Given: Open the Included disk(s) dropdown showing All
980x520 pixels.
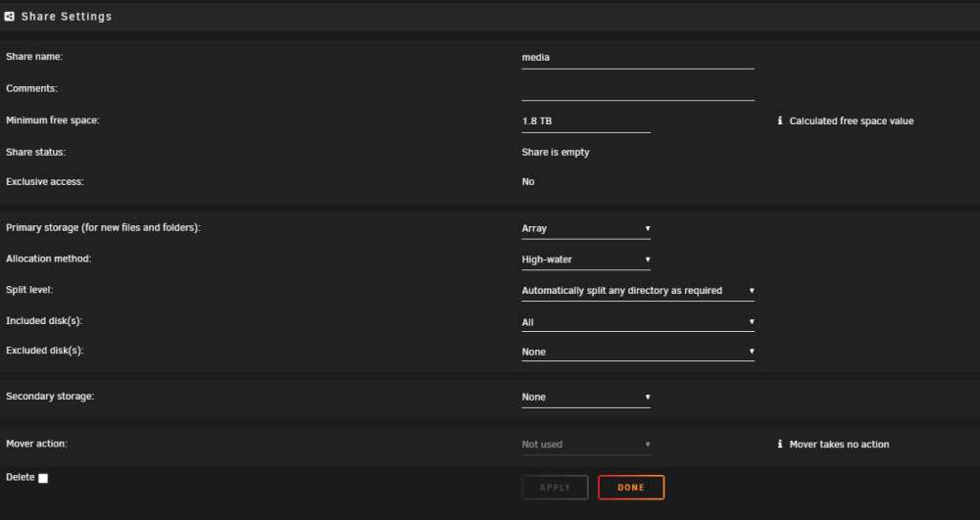Looking at the screenshot, I should [x=638, y=322].
